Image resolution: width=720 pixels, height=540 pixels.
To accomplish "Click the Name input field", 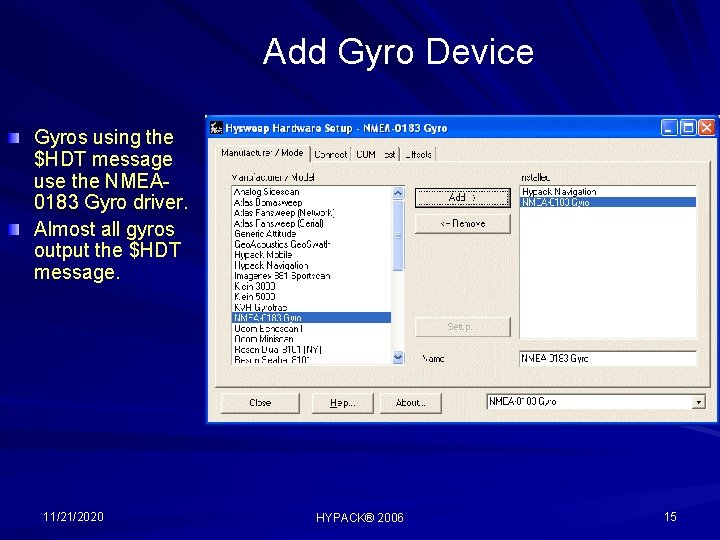I will tap(608, 358).
